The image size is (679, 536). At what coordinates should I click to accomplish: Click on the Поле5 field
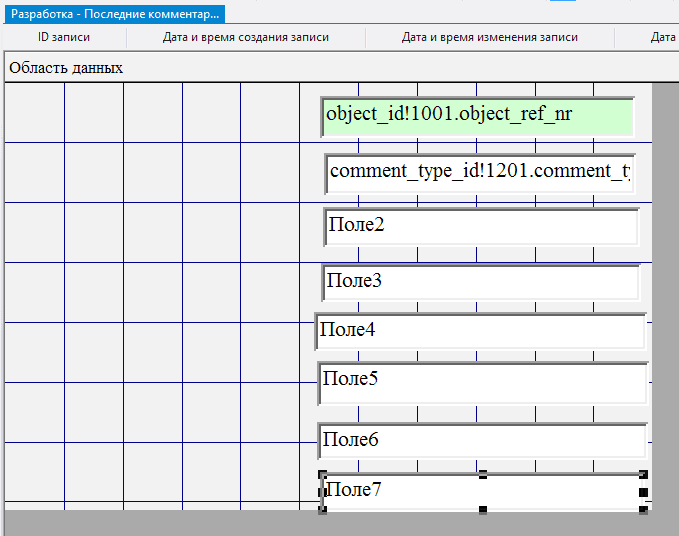(x=482, y=382)
